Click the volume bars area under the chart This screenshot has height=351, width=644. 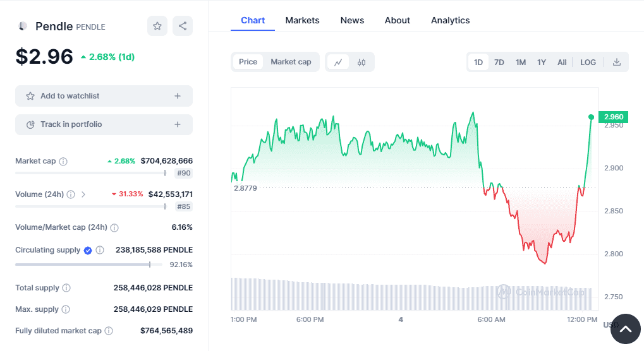pyautogui.click(x=411, y=294)
